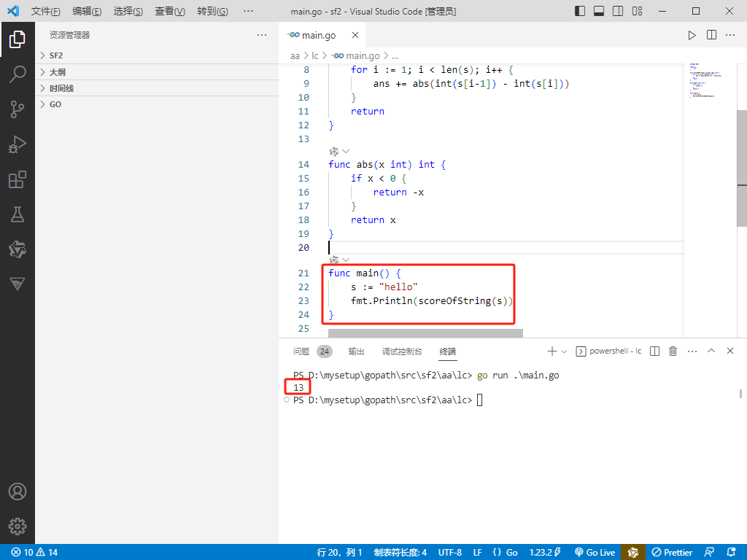
Task: Open the Manage gear menu
Action: (18, 526)
